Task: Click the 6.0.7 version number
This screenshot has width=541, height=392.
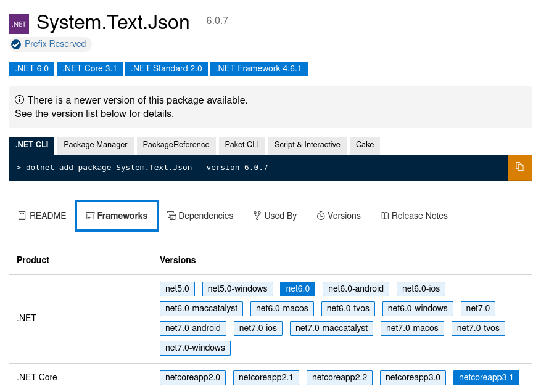Action: 217,21
